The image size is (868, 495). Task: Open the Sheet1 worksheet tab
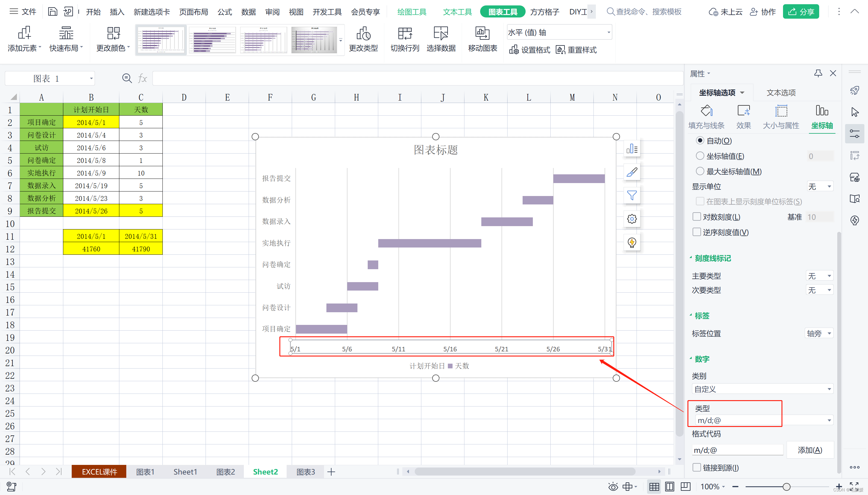point(185,472)
